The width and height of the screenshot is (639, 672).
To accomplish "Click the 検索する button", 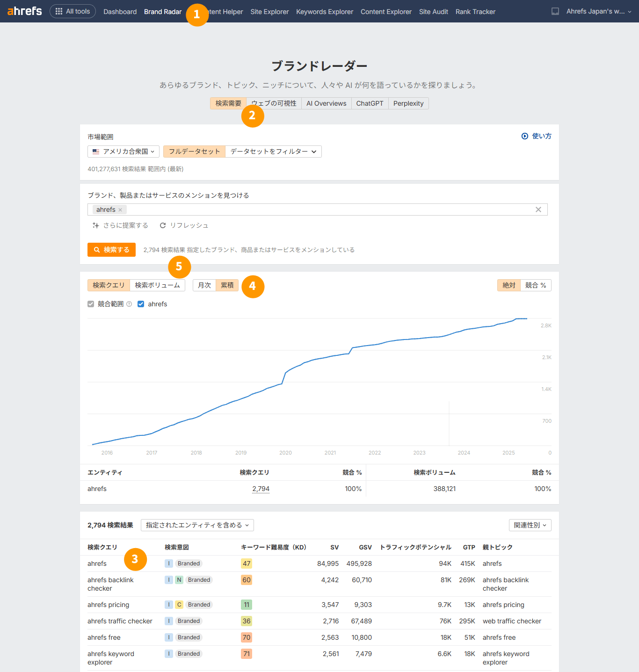I will tap(111, 249).
